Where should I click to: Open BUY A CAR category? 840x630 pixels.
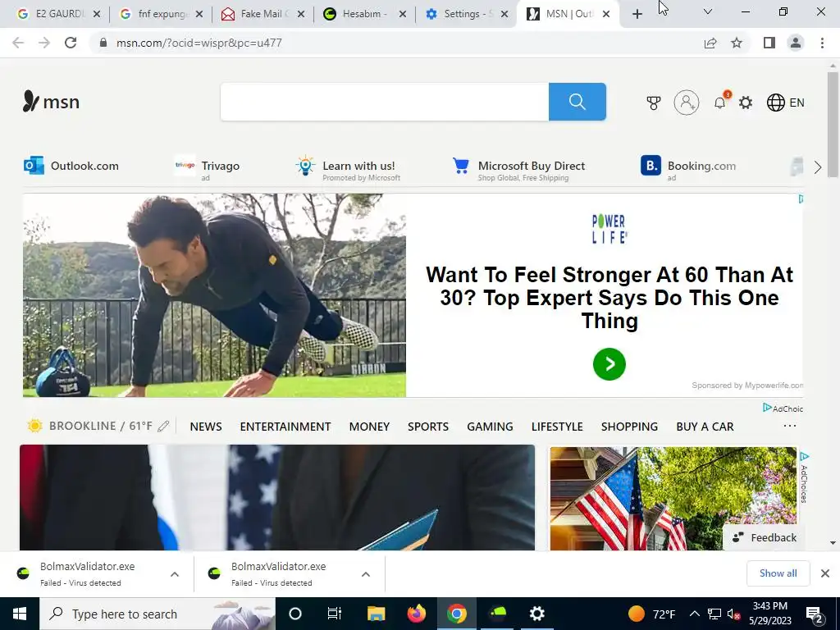[705, 427]
